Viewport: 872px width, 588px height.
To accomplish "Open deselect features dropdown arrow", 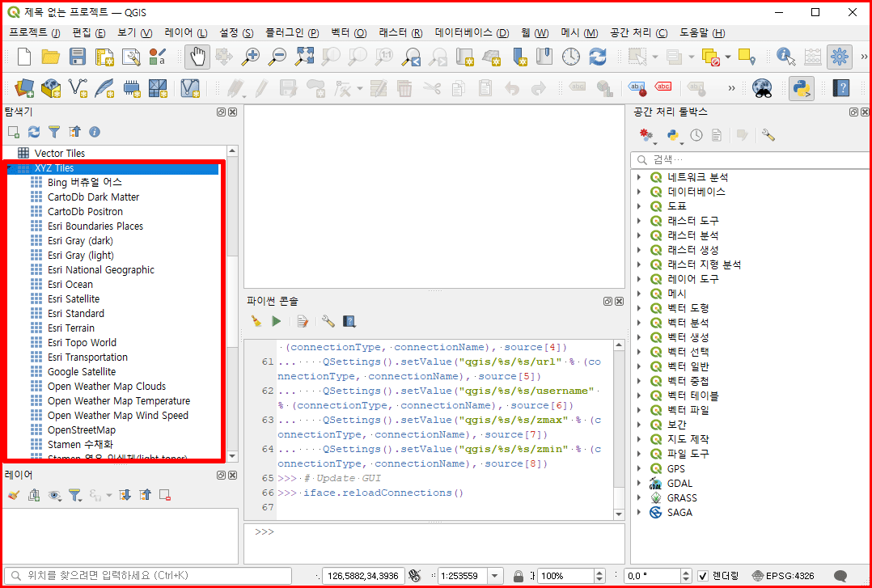I will pyautogui.click(x=727, y=57).
